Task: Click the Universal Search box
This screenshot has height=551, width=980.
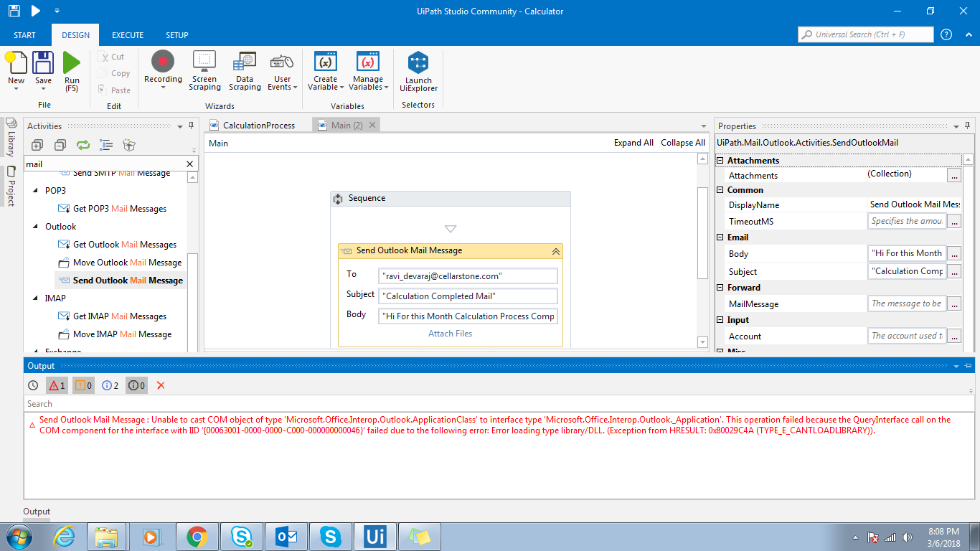Action: 866,34
